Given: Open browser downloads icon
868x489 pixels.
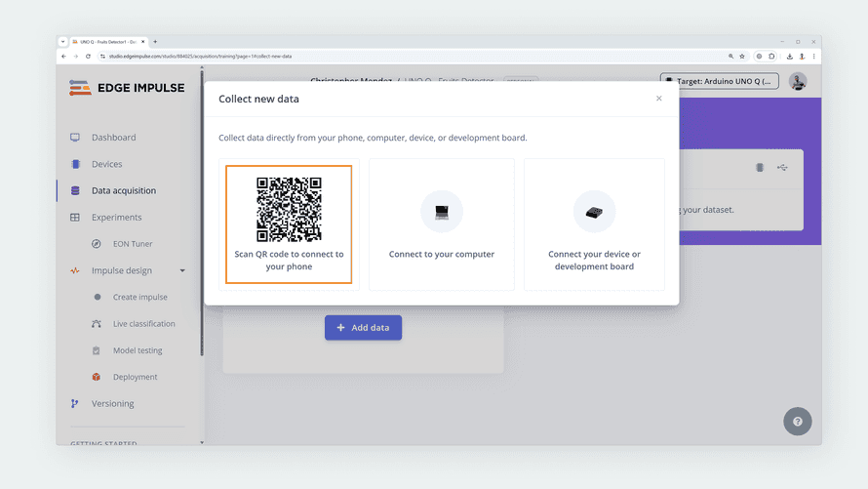Looking at the screenshot, I should (789, 57).
